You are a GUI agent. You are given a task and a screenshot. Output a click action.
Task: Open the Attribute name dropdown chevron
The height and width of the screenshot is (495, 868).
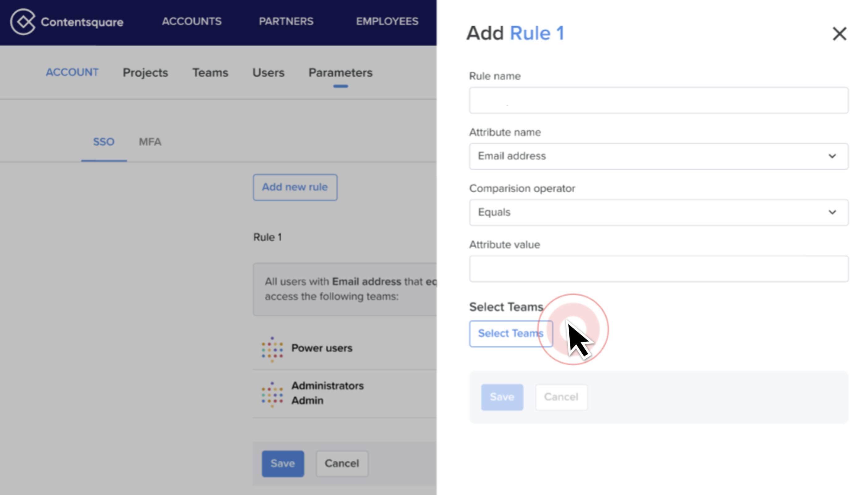tap(832, 156)
